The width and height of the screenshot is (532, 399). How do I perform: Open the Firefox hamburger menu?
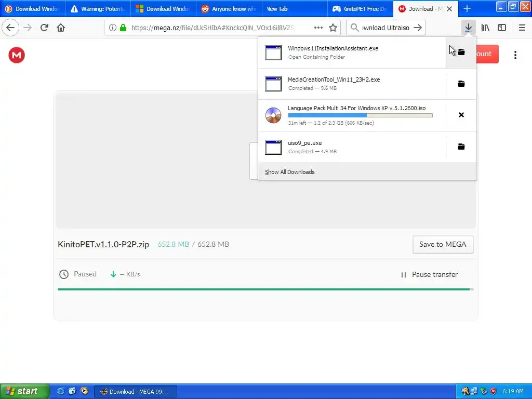522,28
